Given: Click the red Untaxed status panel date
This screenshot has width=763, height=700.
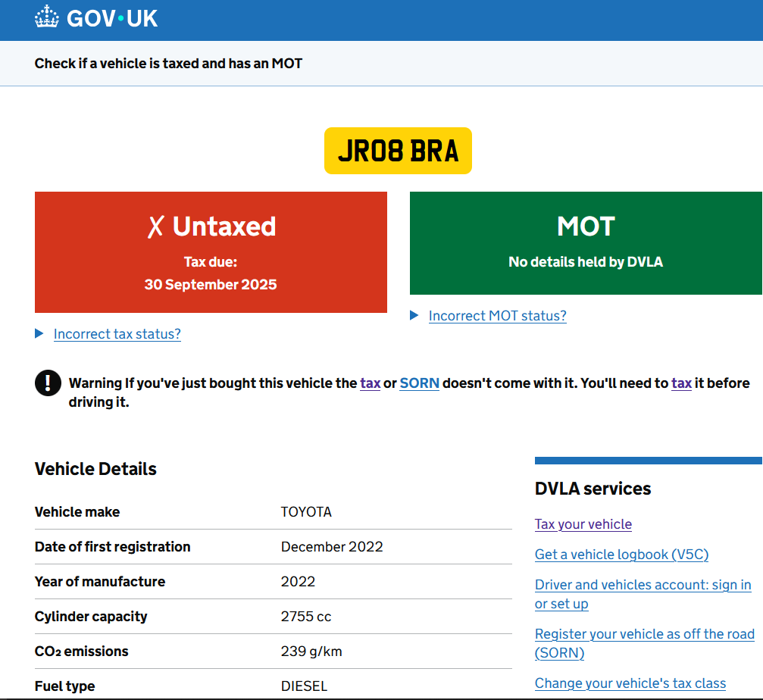Looking at the screenshot, I should click(211, 285).
